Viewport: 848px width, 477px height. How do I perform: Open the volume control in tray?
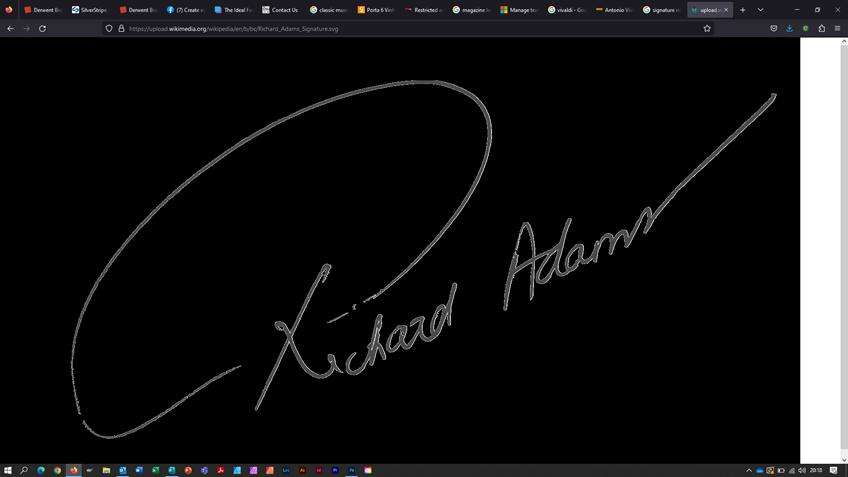802,471
